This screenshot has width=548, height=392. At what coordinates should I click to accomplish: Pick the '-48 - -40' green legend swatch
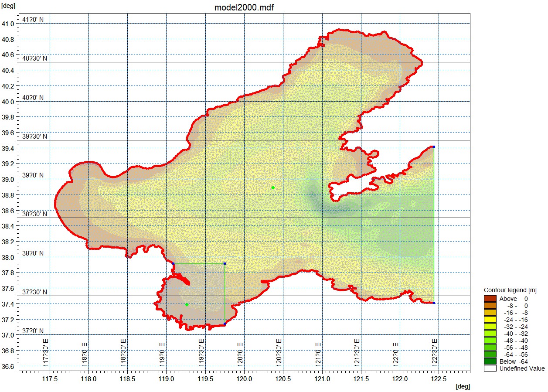point(490,341)
